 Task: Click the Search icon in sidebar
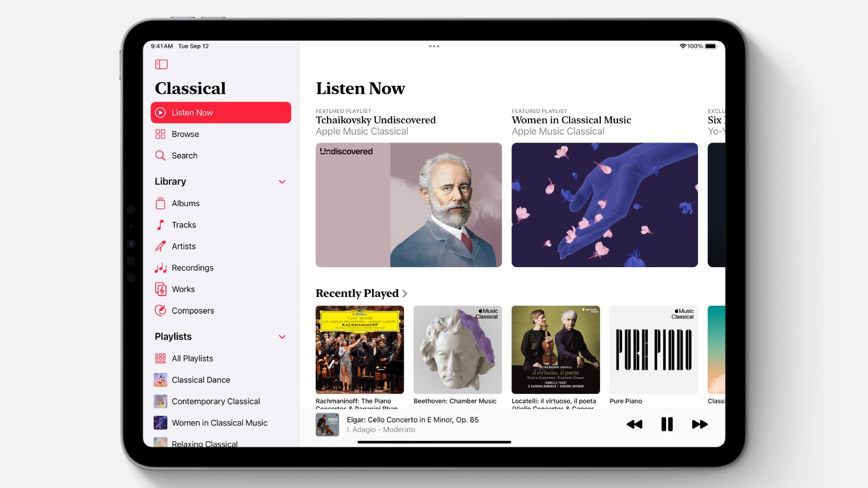[161, 155]
